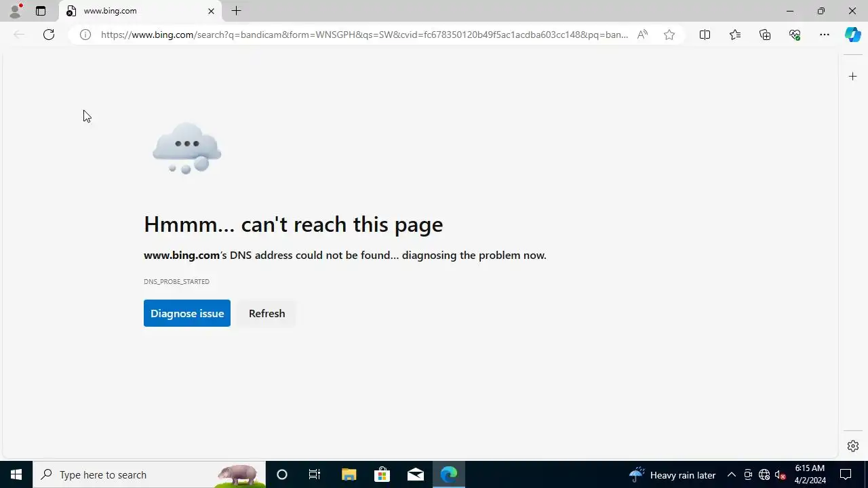Open the network globe tray icon
This screenshot has width=868, height=488.
(x=764, y=474)
